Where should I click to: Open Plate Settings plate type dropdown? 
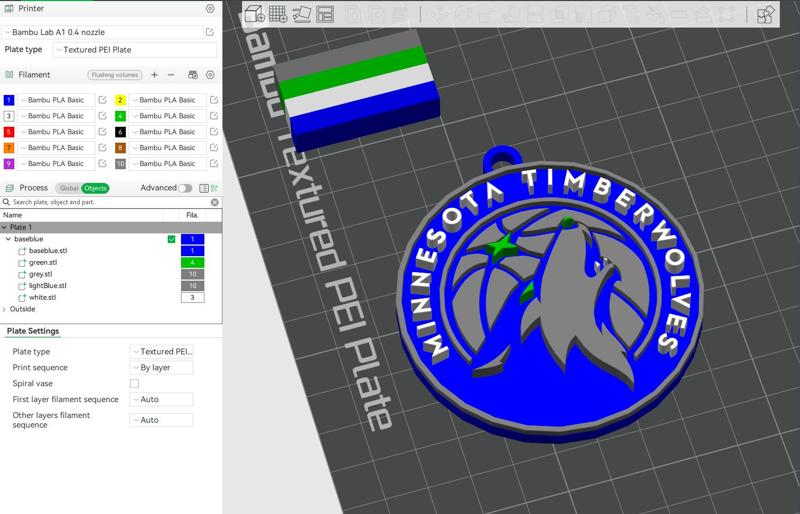click(x=161, y=351)
